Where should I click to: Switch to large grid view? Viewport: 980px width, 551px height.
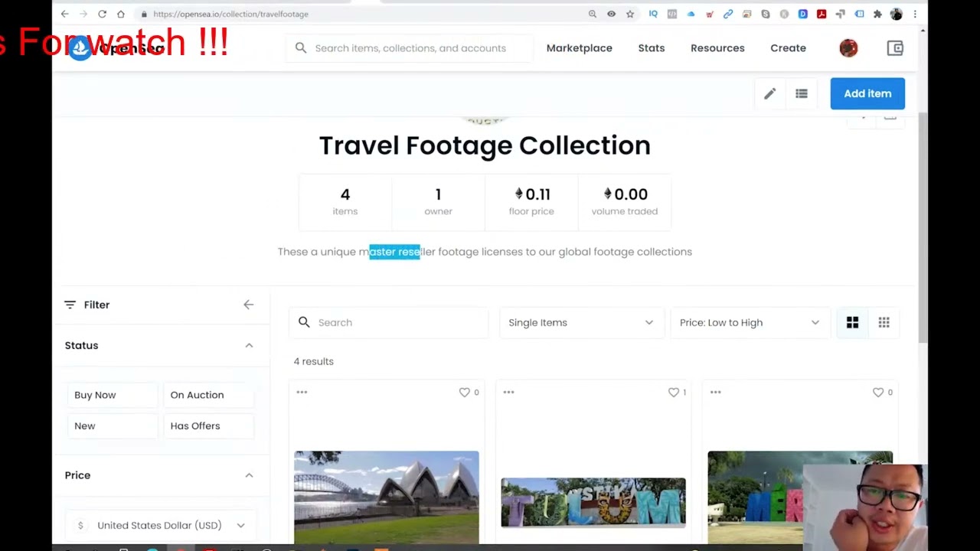click(852, 322)
